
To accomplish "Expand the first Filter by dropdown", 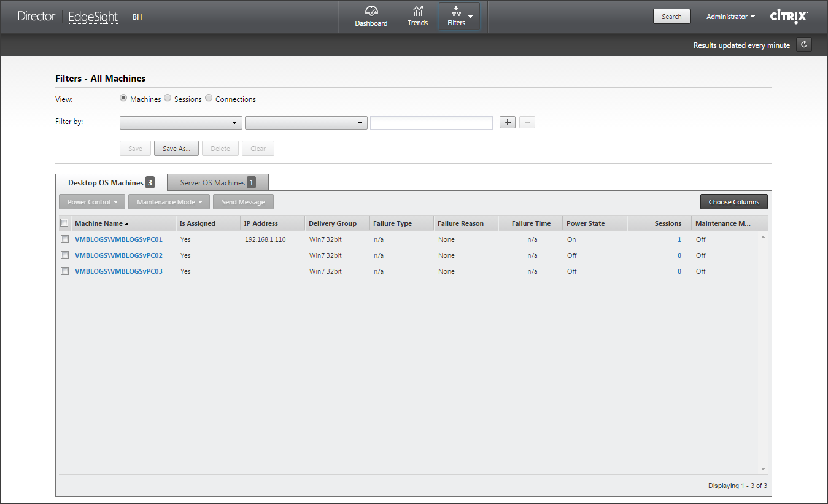I will 180,123.
